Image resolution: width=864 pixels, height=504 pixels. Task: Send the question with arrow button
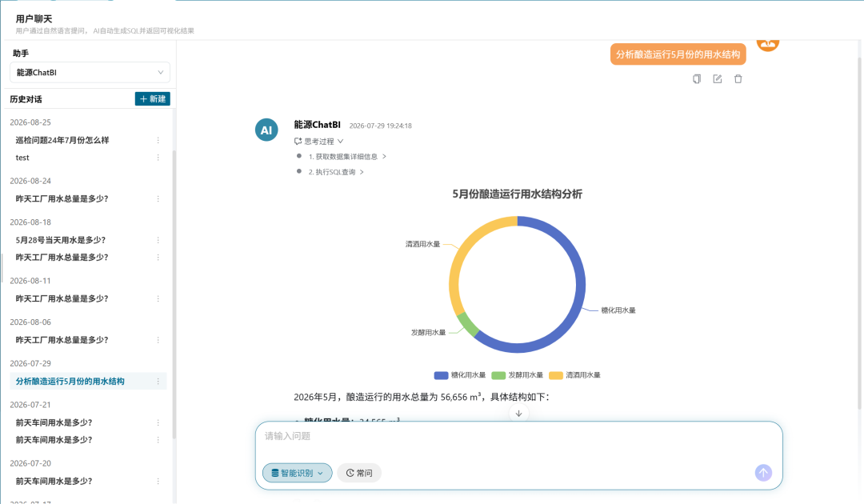[x=763, y=473]
